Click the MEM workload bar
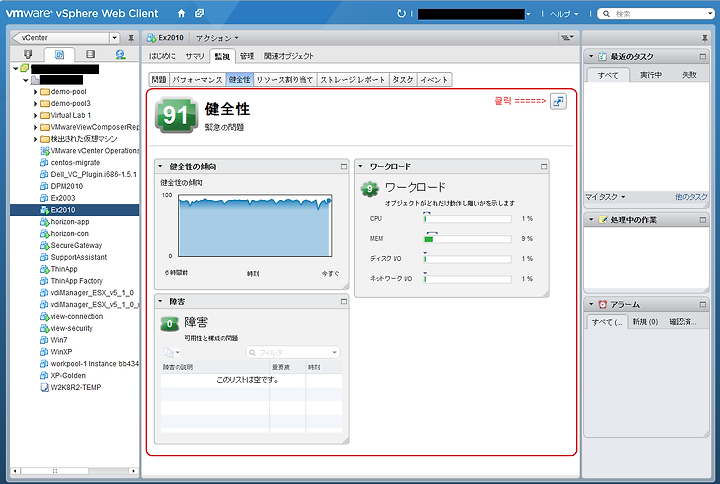 point(467,239)
